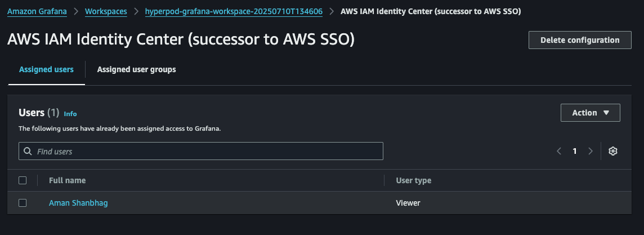Viewport: 644px width, 235px height.
Task: Click the Full name column header
Action: (67, 180)
